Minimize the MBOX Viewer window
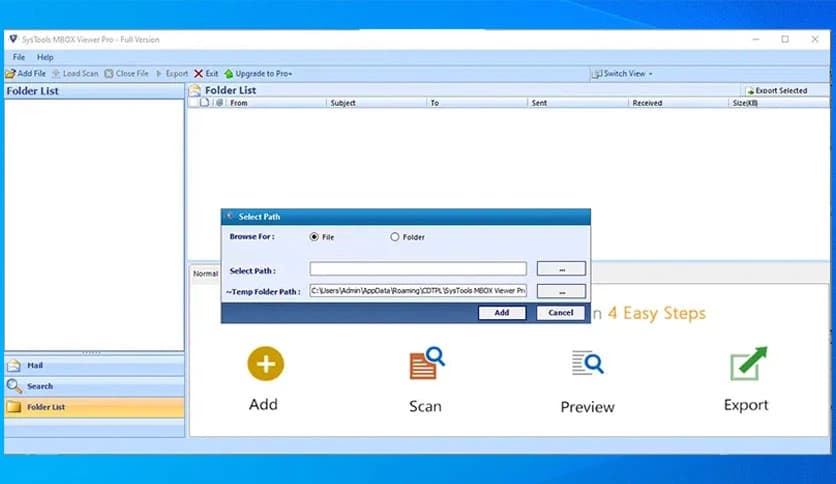Viewport: 836px width, 484px height. [755, 39]
